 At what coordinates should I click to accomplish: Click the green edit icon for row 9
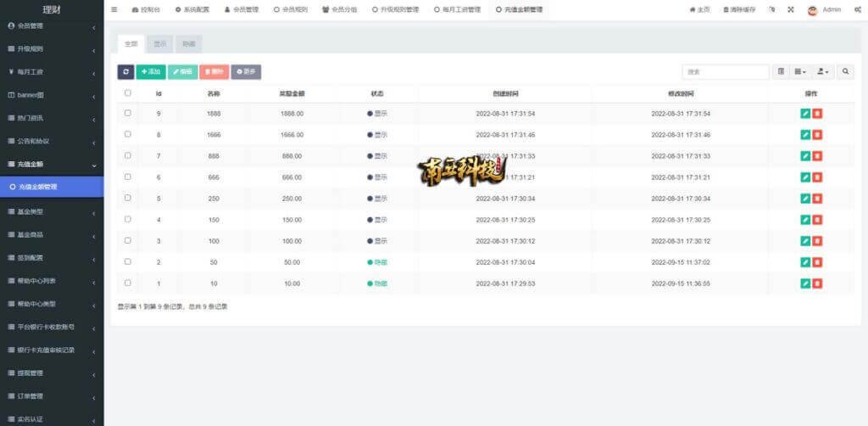click(804, 114)
